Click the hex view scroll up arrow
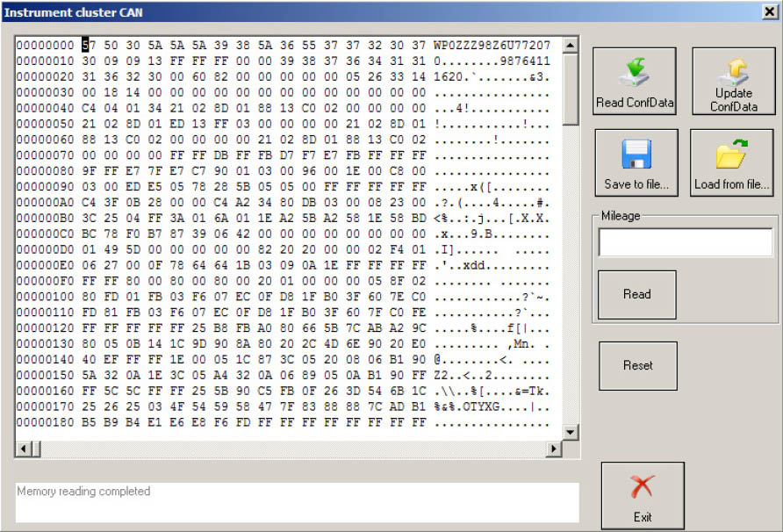Viewport: 783px width, 532px height. point(571,45)
